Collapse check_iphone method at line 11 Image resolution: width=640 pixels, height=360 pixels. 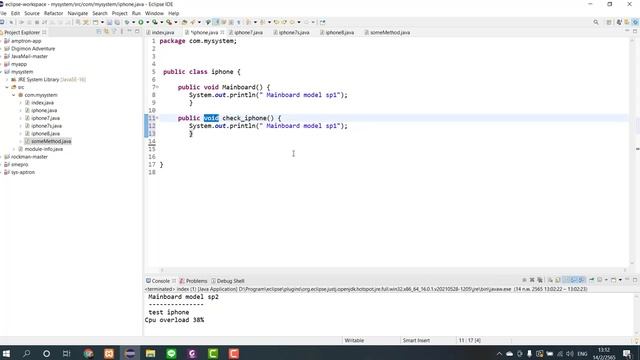157,118
